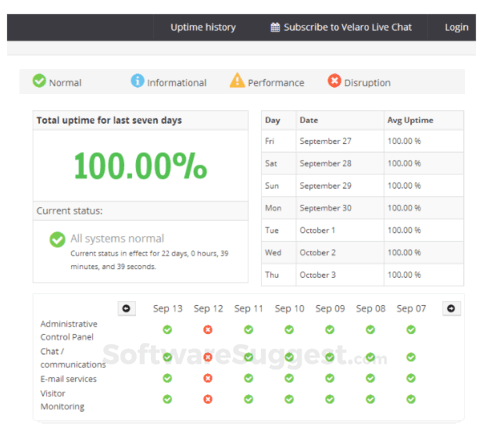Click the Login link
490x435 pixels.
[457, 27]
